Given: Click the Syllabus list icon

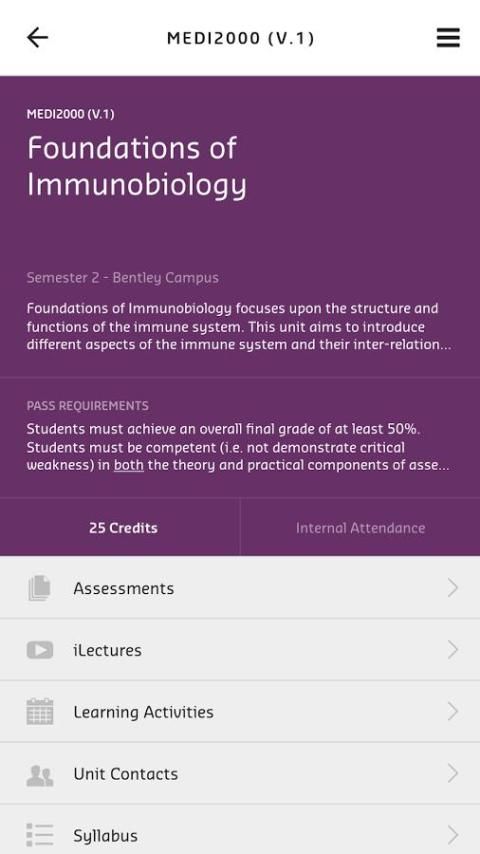Looking at the screenshot, I should 40,835.
